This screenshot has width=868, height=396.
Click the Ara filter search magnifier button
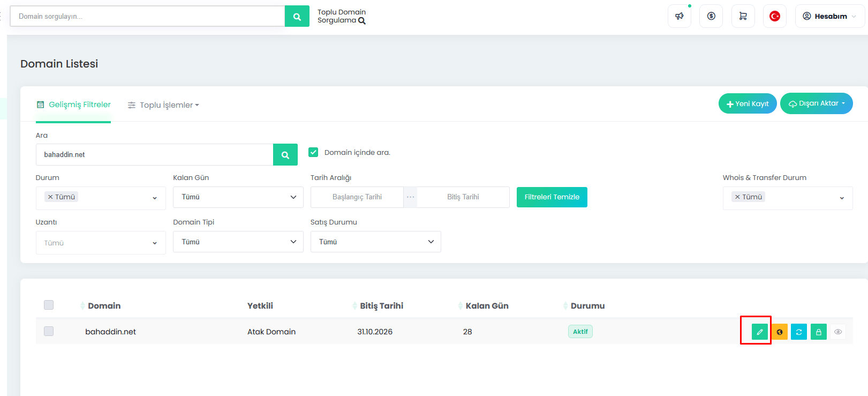click(285, 155)
